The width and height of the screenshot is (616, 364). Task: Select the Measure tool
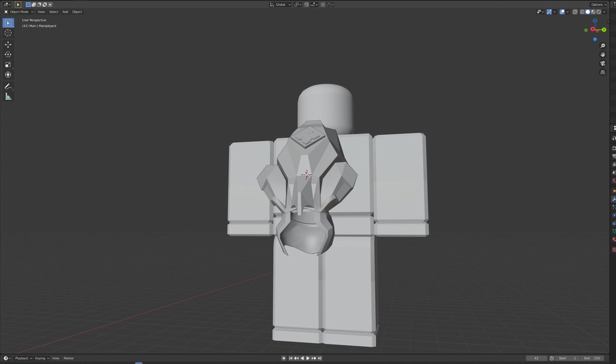pos(8,97)
